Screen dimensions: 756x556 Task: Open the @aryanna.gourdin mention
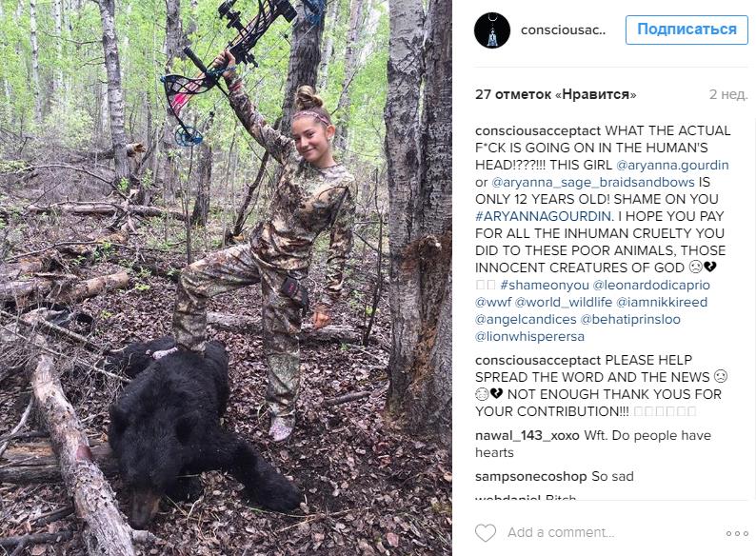click(672, 165)
